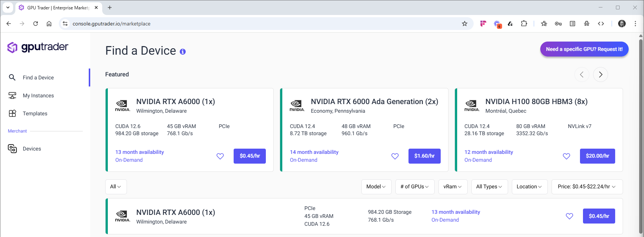Click Need a specific GPU? Request it! button

(584, 49)
